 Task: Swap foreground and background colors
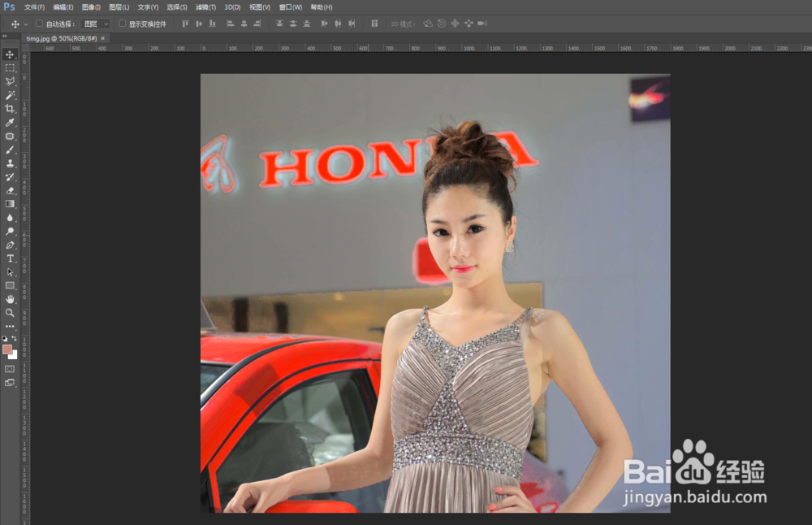click(x=14, y=338)
